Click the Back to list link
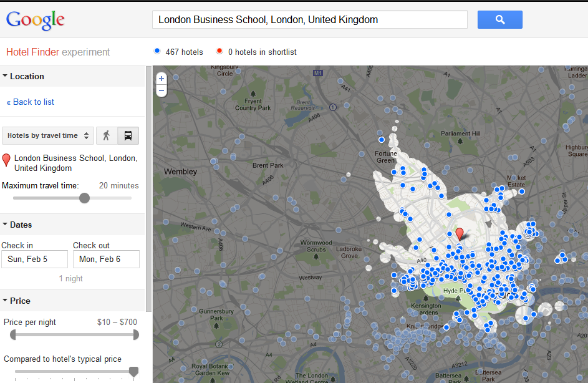The image size is (588, 383). (30, 102)
